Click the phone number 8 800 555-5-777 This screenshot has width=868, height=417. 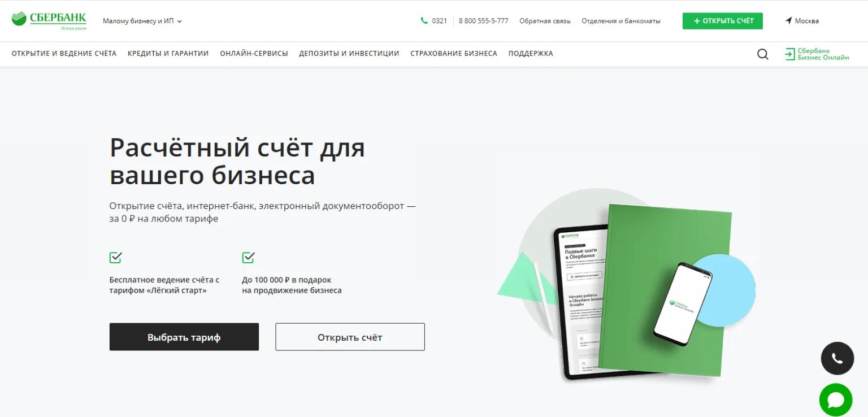click(483, 21)
